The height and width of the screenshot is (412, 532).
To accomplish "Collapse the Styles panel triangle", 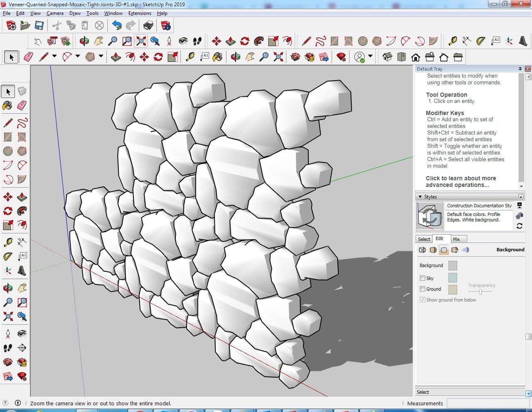I will tap(420, 197).
